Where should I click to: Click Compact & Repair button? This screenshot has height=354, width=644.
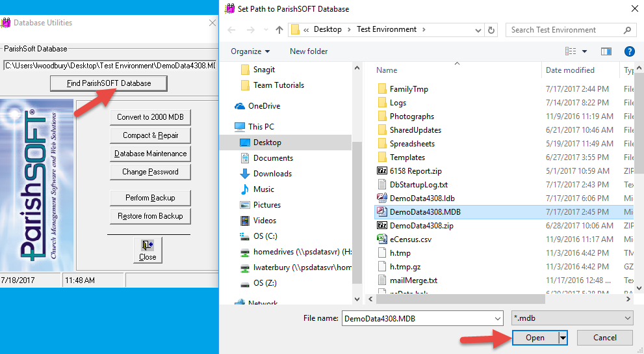tap(150, 135)
